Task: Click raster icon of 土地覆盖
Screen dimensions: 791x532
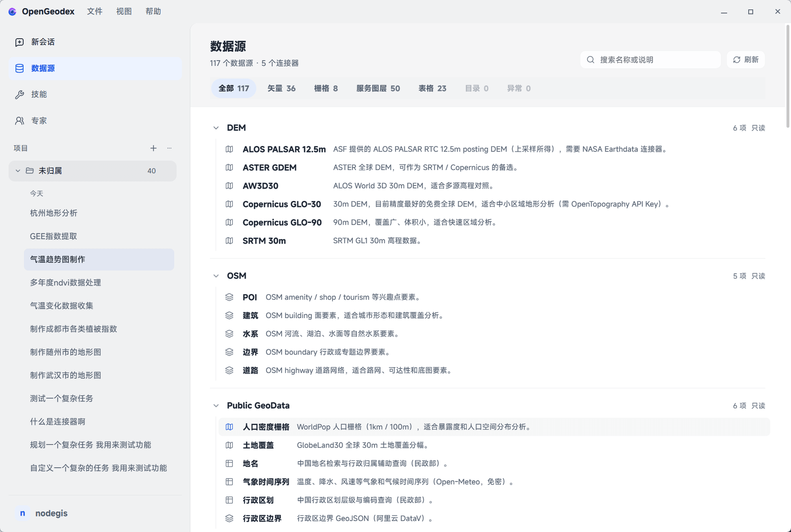Action: (x=229, y=445)
